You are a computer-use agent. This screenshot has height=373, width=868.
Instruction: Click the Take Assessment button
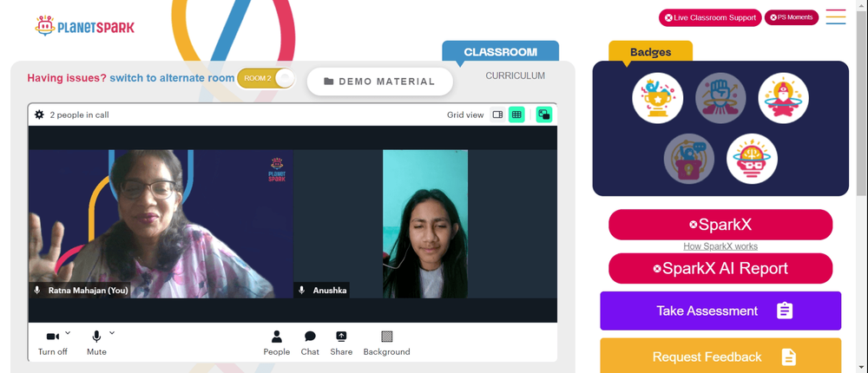[720, 311]
